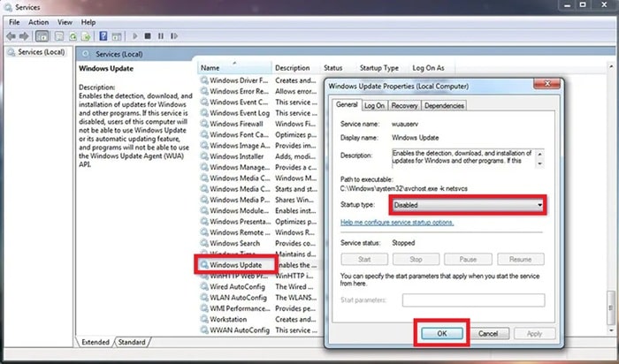Open the Action menu
619x364 pixels.
(x=38, y=22)
